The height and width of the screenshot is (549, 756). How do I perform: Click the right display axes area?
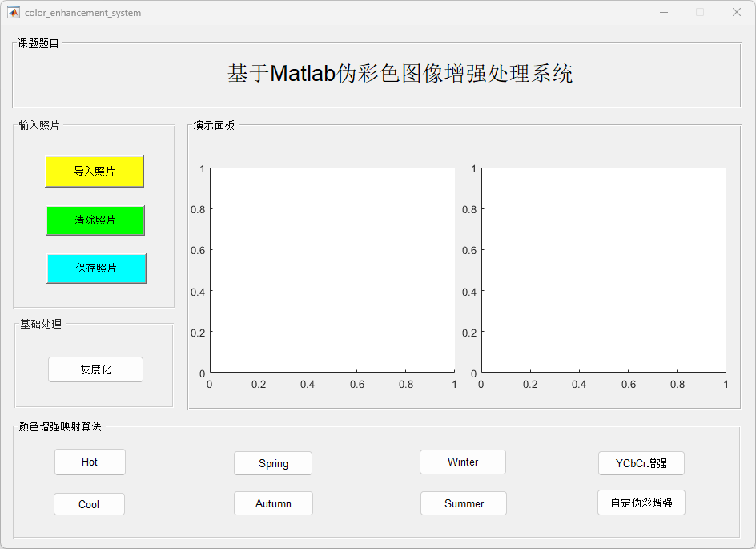click(x=604, y=269)
